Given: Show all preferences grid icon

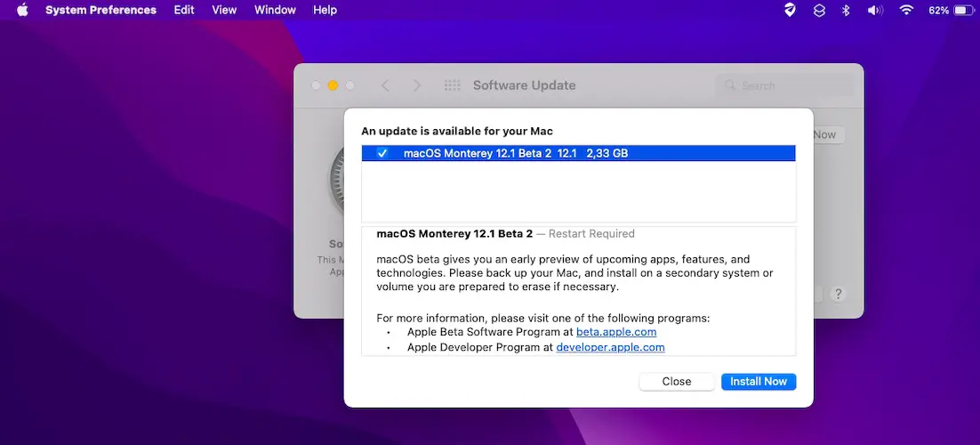Looking at the screenshot, I should coord(452,85).
